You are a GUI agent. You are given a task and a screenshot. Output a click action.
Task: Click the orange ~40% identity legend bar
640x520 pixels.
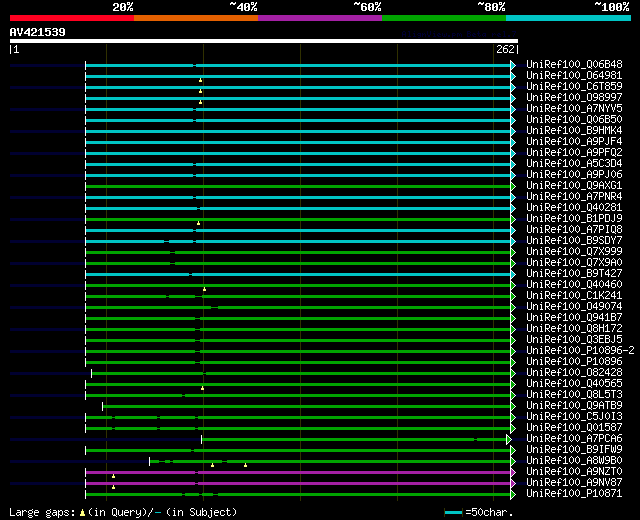pos(195,18)
